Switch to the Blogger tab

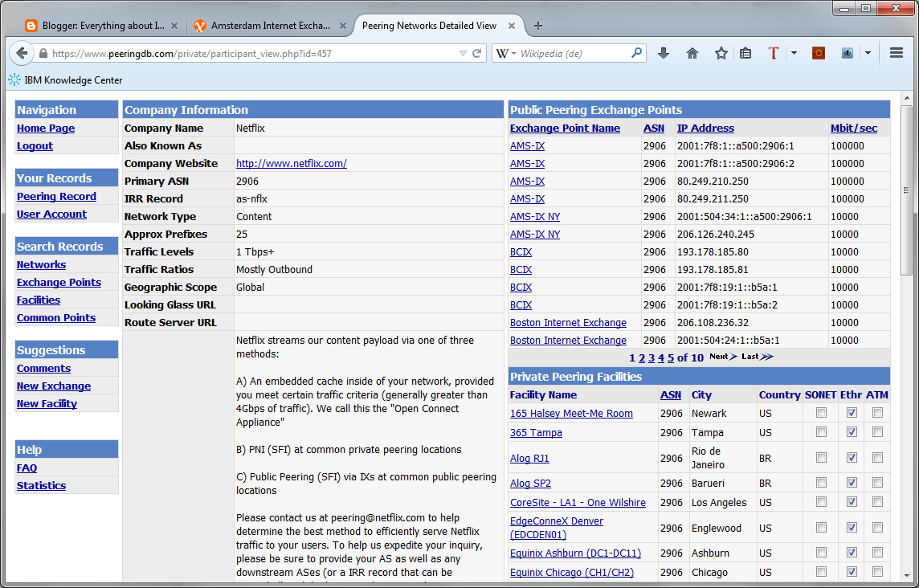95,26
